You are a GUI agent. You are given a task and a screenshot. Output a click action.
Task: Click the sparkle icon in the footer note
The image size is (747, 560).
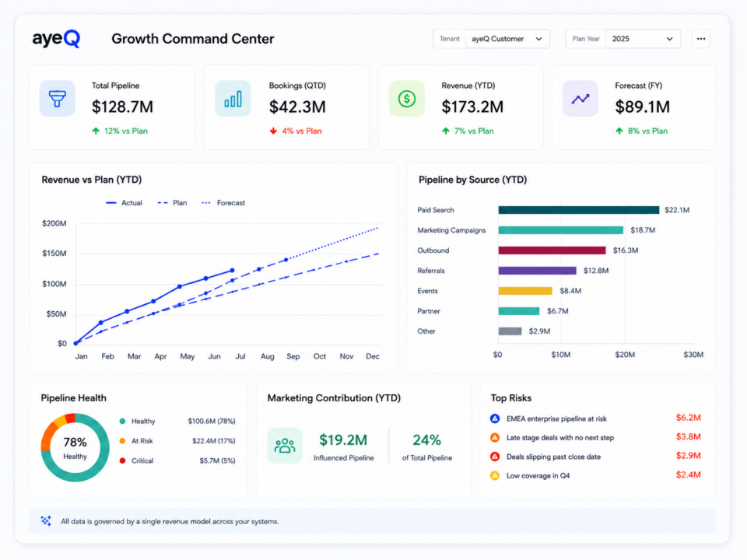coord(46,521)
